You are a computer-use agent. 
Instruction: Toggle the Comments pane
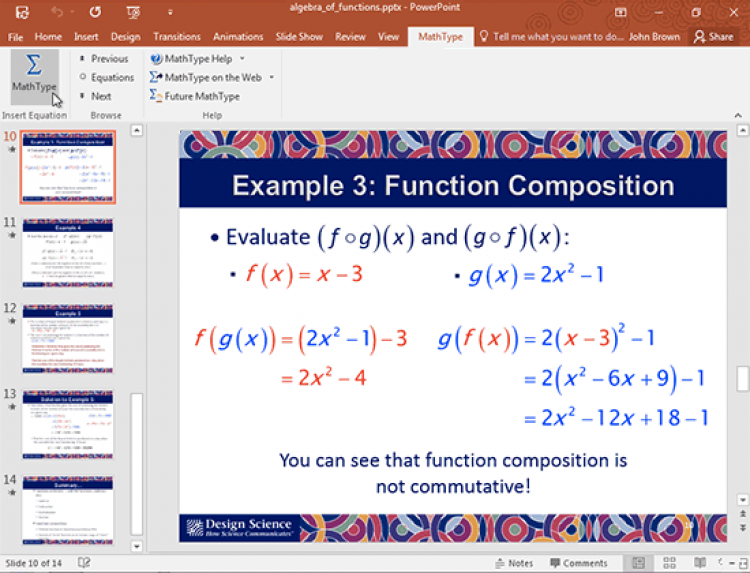(579, 563)
